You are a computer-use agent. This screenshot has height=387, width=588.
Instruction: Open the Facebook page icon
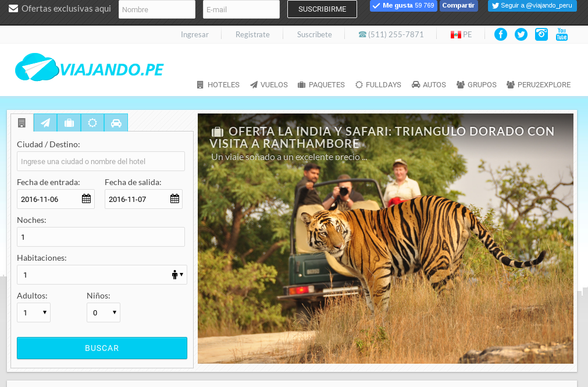(x=500, y=34)
